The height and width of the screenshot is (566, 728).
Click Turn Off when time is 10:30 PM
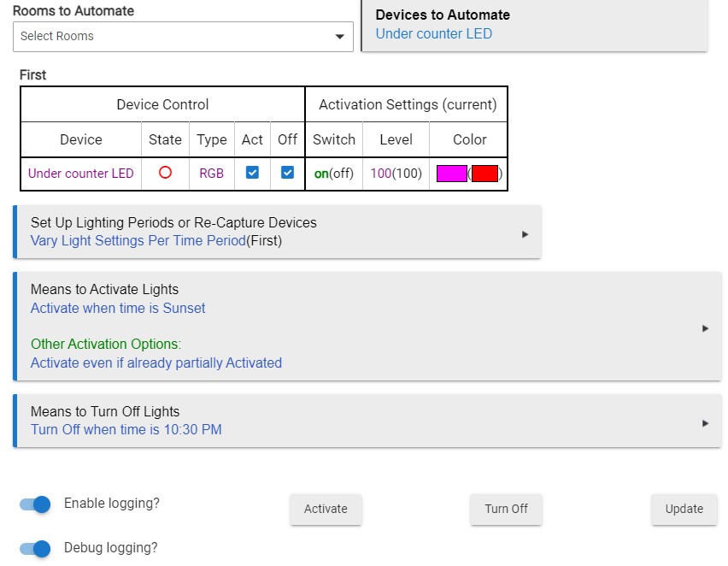click(x=126, y=429)
